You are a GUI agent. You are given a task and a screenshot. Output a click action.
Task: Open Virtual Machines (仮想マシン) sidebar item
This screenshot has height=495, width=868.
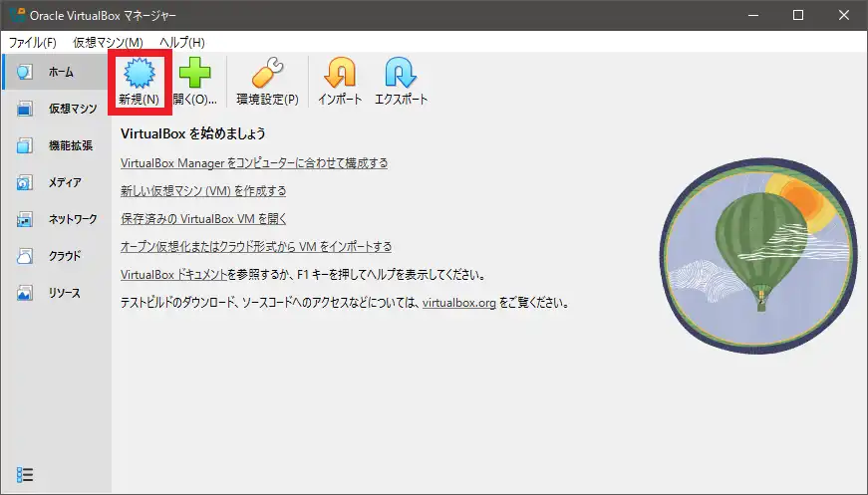56,109
